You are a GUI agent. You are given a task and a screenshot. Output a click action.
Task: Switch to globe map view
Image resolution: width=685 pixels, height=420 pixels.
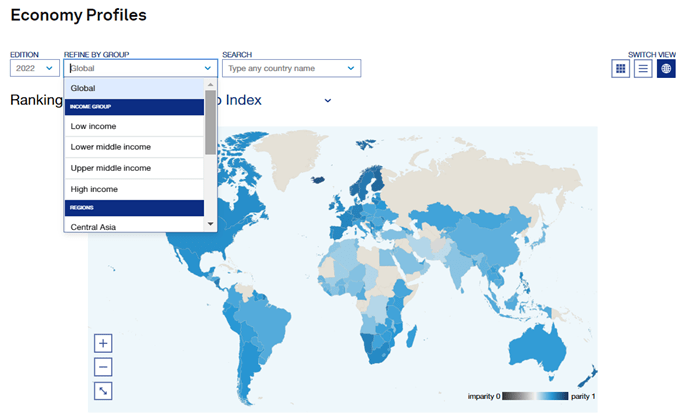(666, 69)
